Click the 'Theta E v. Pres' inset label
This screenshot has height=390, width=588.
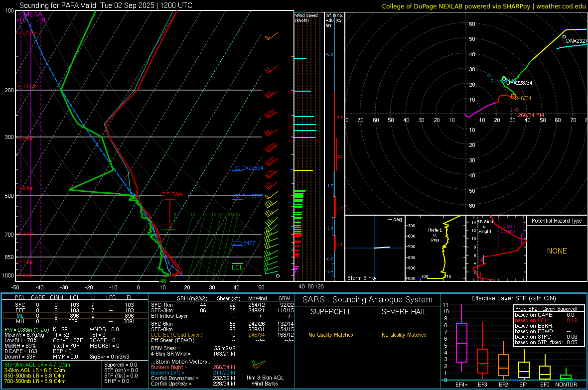435,235
